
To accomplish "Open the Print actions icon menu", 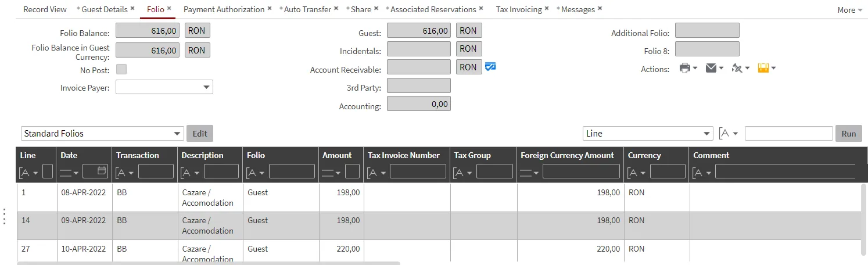I will [688, 69].
